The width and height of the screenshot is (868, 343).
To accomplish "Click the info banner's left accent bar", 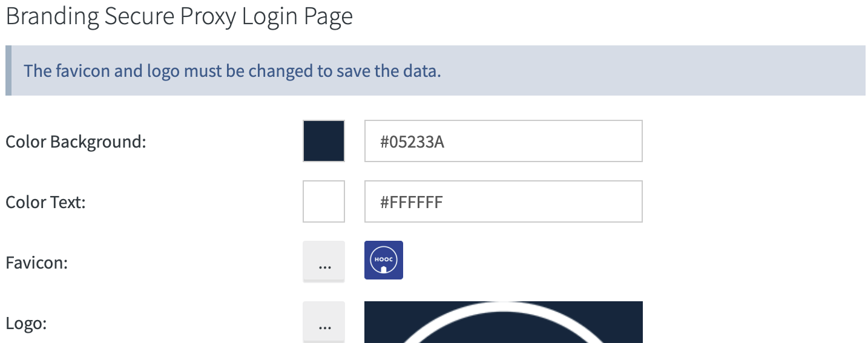I will pyautogui.click(x=8, y=71).
